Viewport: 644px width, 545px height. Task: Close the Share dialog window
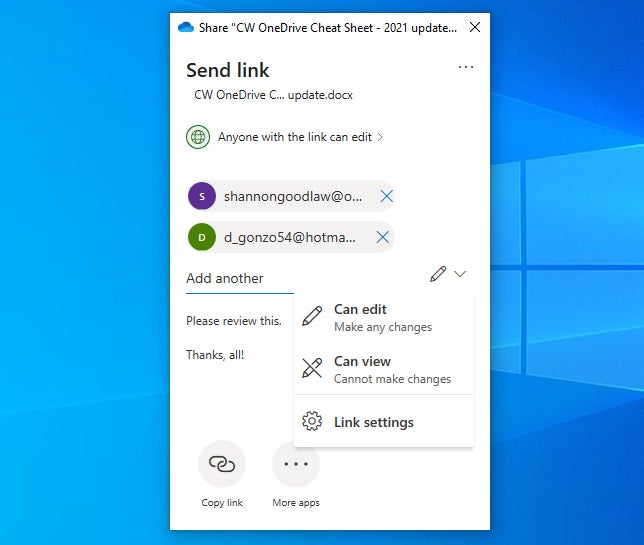(475, 28)
